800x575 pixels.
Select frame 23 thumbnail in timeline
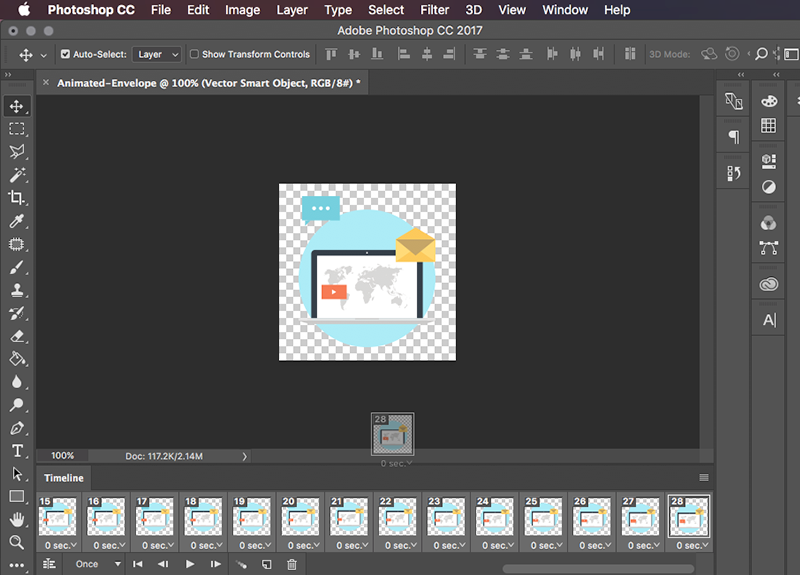coord(446,516)
